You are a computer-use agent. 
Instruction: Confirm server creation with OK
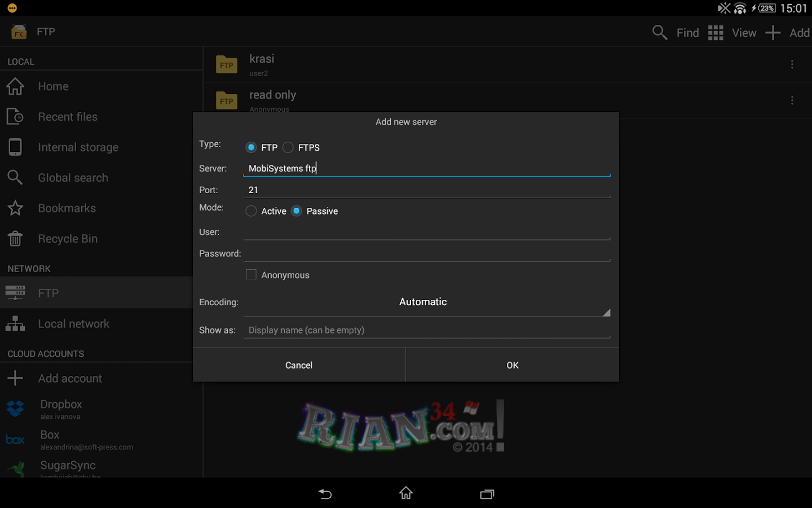click(x=512, y=365)
